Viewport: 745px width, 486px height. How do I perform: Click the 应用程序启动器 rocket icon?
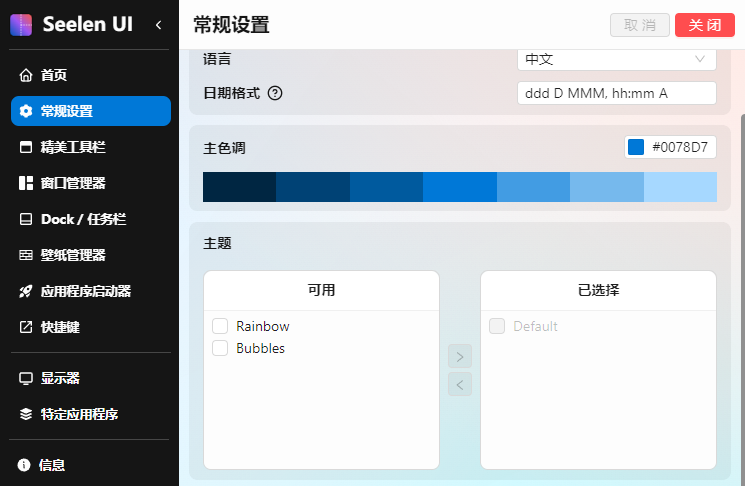pyautogui.click(x=26, y=291)
